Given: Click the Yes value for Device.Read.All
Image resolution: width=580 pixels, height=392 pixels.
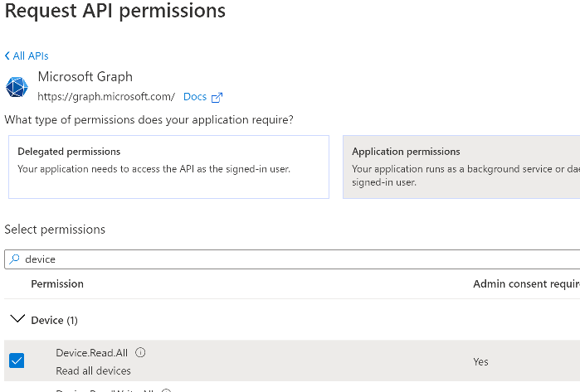Looking at the screenshot, I should click(480, 361).
